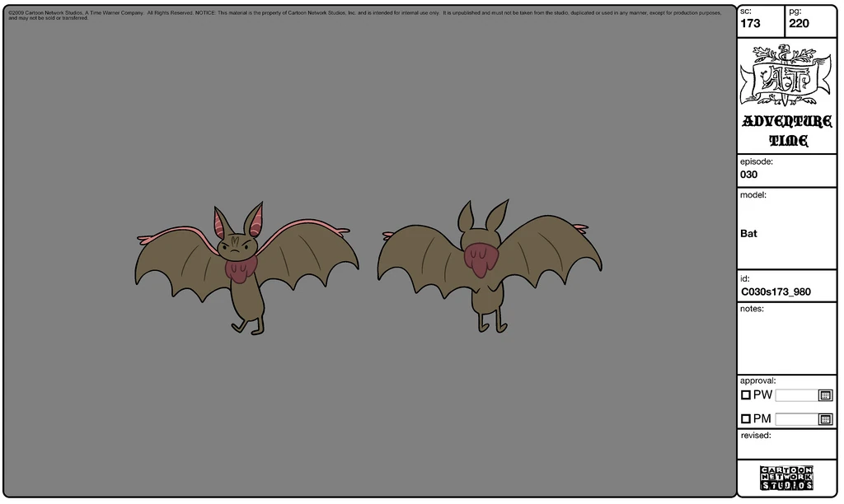Click the id C030s173_980
Viewport: 844px width, 504px height.
click(776, 292)
